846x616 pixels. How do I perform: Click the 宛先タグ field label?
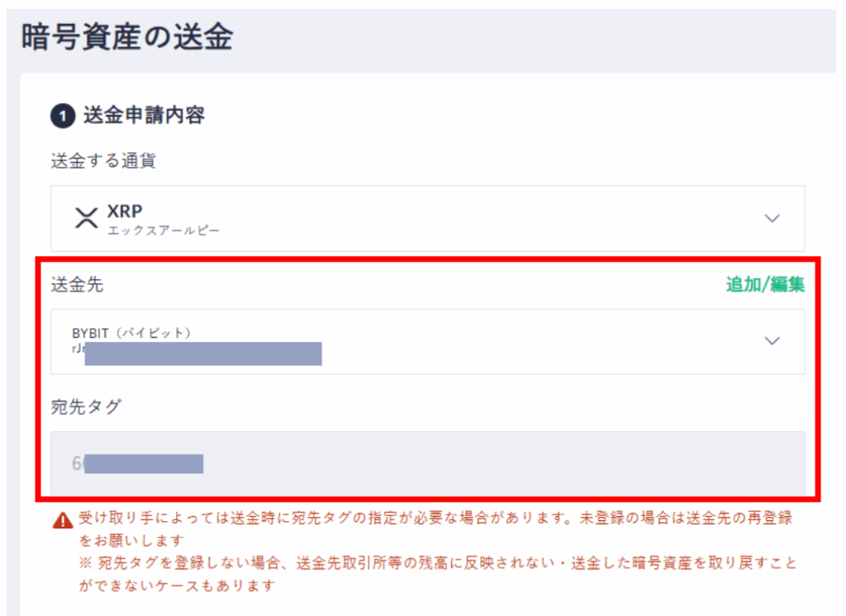click(x=86, y=407)
